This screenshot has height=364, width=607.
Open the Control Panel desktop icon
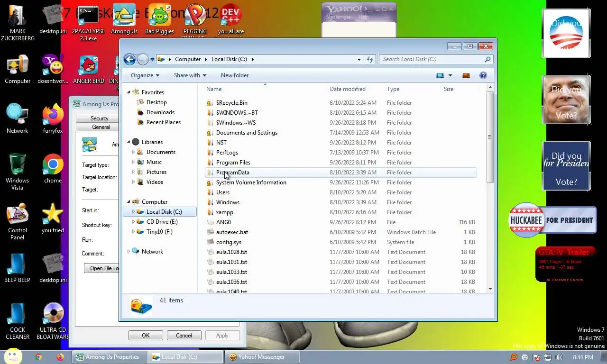18,221
